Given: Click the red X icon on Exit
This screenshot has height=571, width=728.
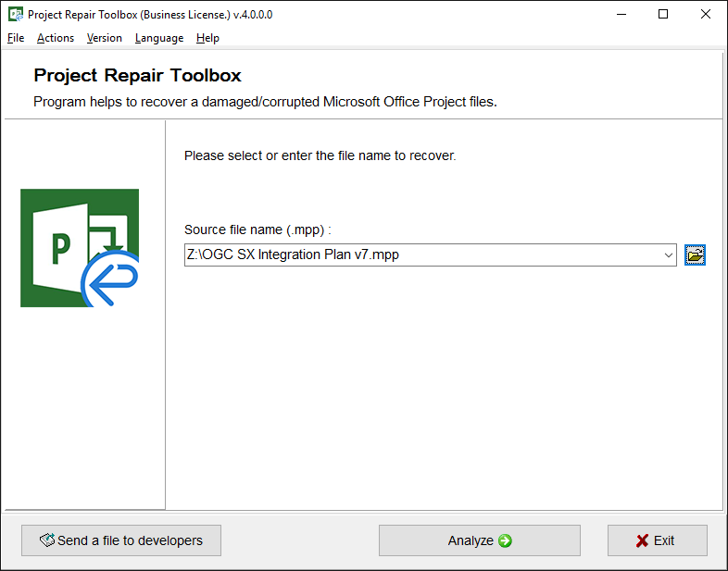Looking at the screenshot, I should click(x=643, y=540).
